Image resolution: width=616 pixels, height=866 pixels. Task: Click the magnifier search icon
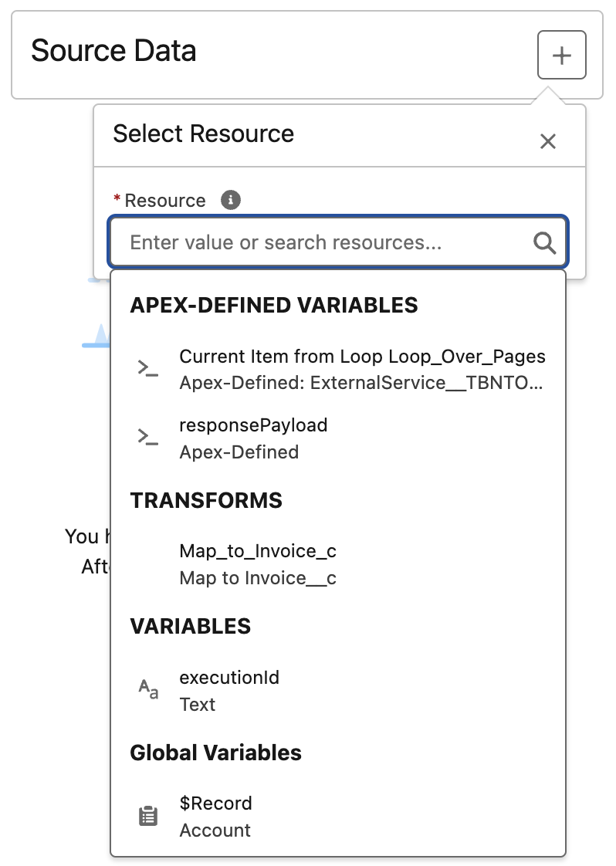(x=544, y=242)
